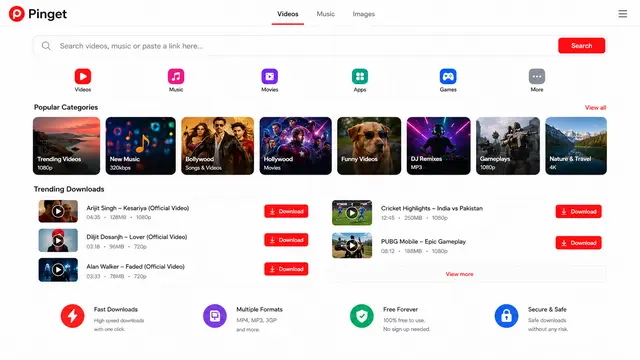The height and width of the screenshot is (360, 640).
Task: Open the Bollywood Songs & Videos card
Action: pos(218,146)
